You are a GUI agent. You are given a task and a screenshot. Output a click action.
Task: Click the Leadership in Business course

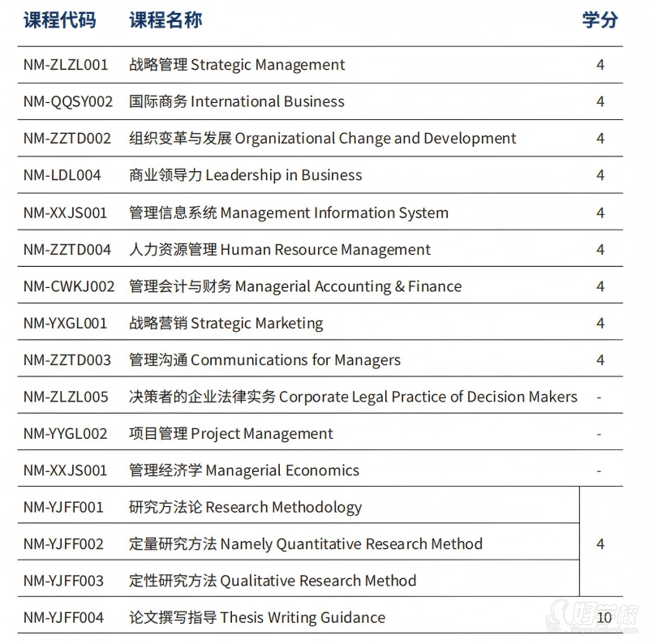(245, 175)
